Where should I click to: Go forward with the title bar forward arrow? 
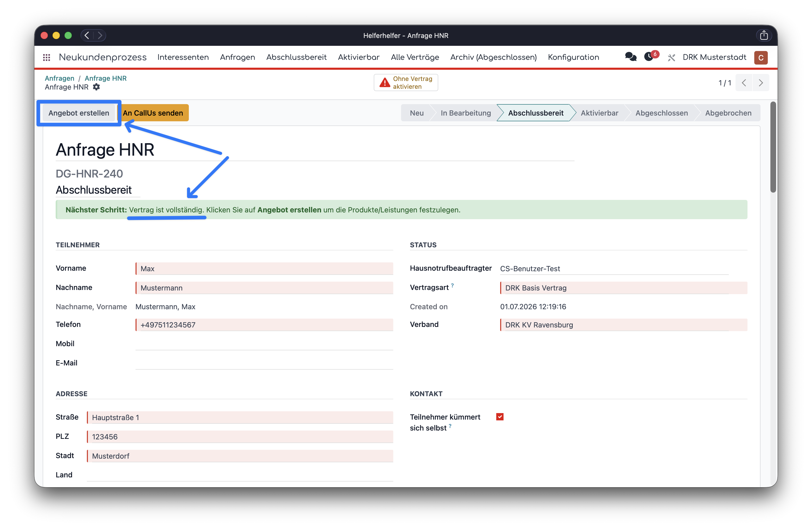pos(100,35)
